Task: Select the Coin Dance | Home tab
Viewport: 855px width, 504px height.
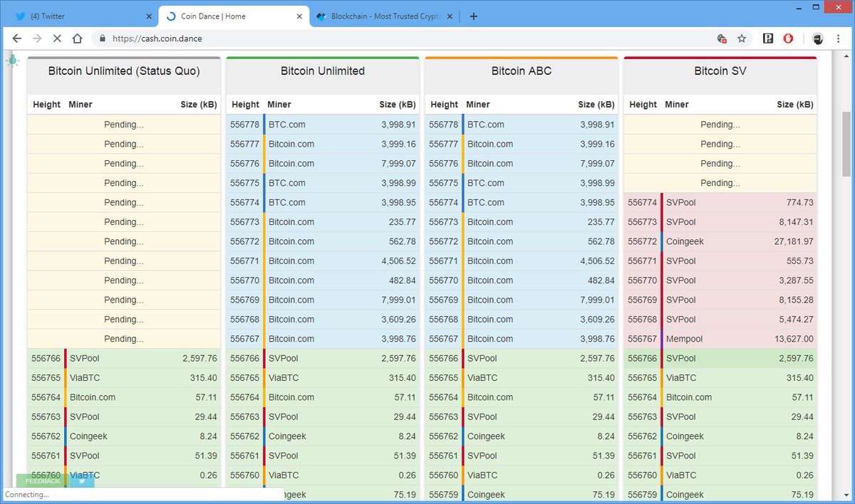Action: click(x=233, y=16)
